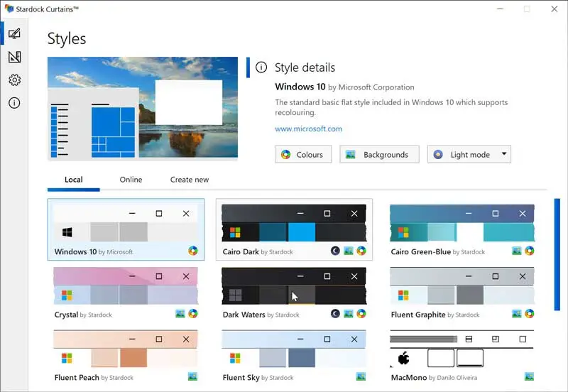Open the Light mode dropdown
This screenshot has width=568, height=392.
pos(469,154)
